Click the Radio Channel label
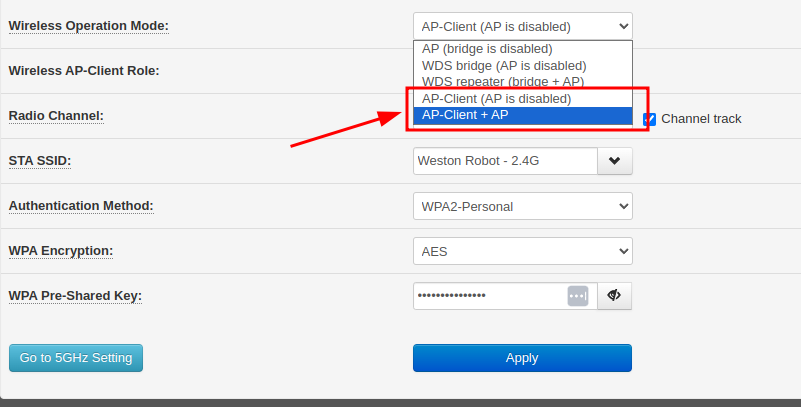801x407 pixels. pos(56,116)
